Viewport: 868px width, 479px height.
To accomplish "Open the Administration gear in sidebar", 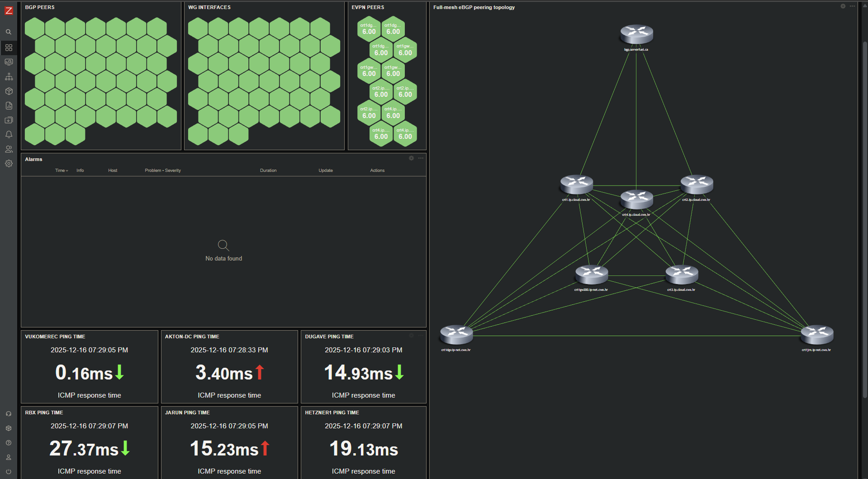I will pos(9,163).
